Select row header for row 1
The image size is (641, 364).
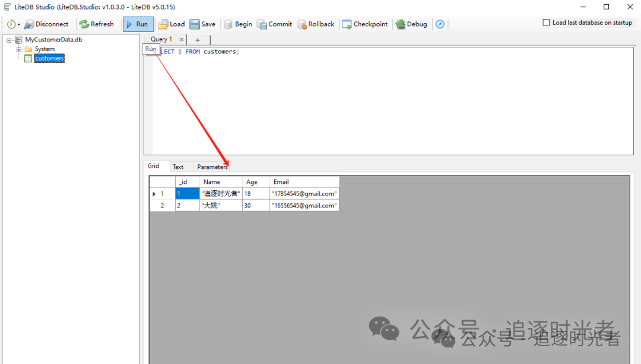162,194
